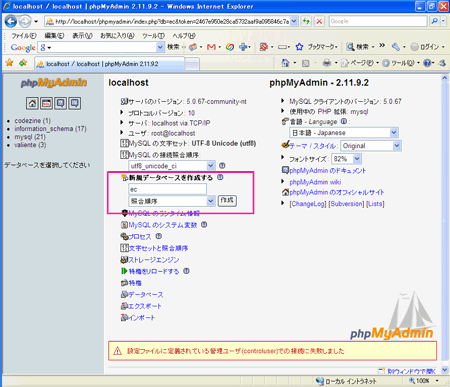Open the utf8_unicode_ci connection collation dropdown
This screenshot has height=387, width=450.
172,166
